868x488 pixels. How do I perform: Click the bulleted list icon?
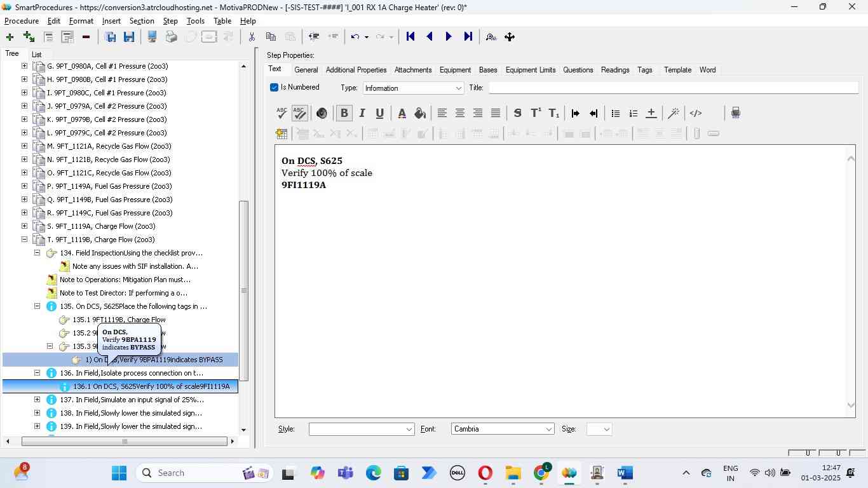(615, 113)
